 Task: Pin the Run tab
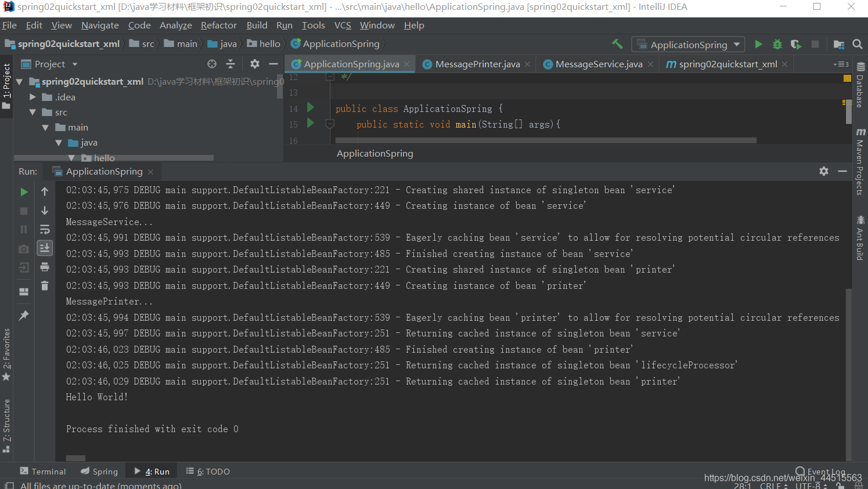(24, 316)
